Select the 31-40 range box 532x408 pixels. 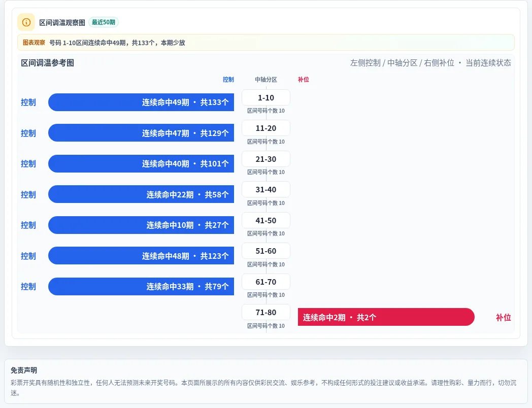coord(266,190)
